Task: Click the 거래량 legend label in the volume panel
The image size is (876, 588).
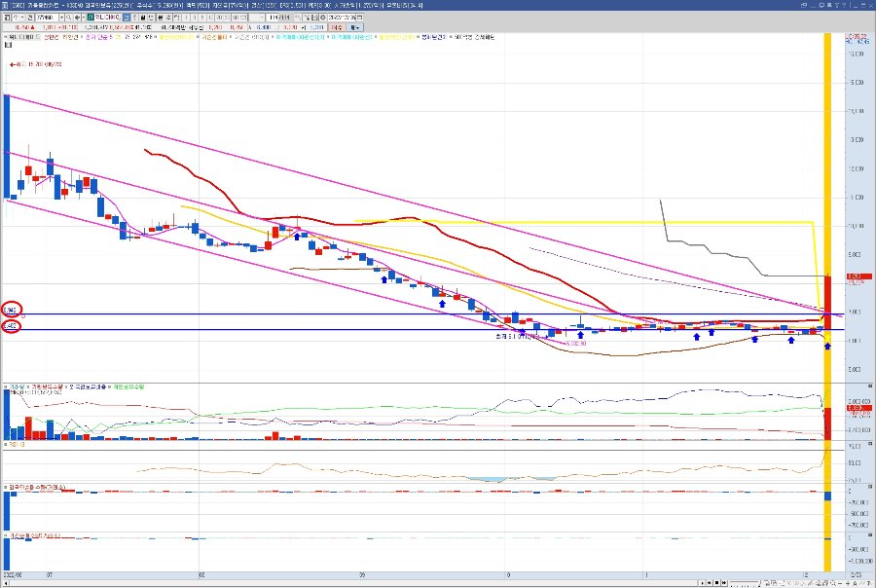Action: tap(17, 386)
